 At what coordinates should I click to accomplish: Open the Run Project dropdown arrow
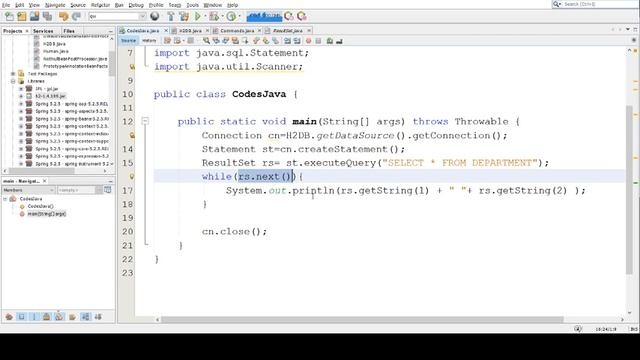click(205, 16)
